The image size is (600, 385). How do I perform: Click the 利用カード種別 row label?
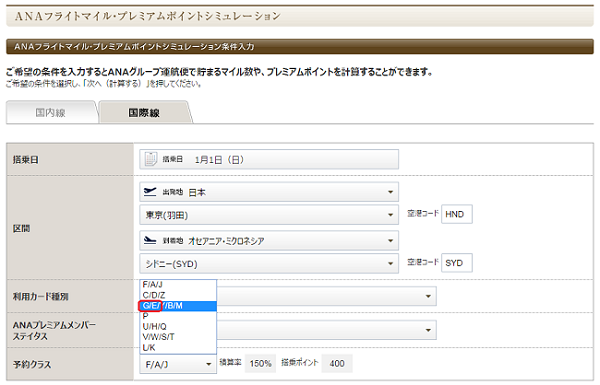(41, 297)
